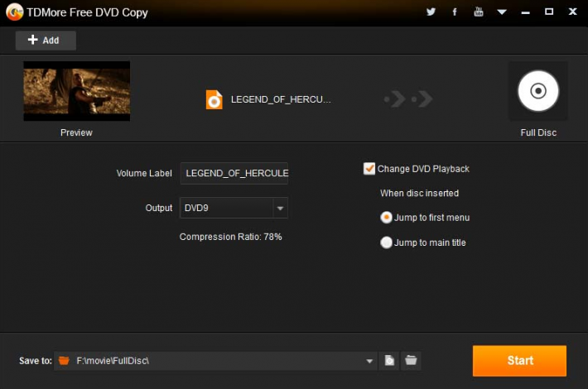This screenshot has width=588, height=389.
Task: Open the Facebook link icon
Action: click(455, 12)
